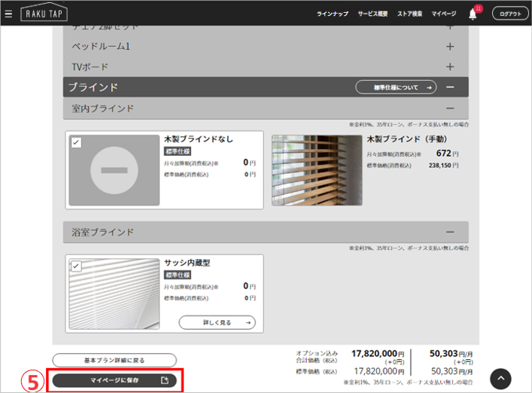Click the サッシ内蔵型 blind image

click(114, 294)
